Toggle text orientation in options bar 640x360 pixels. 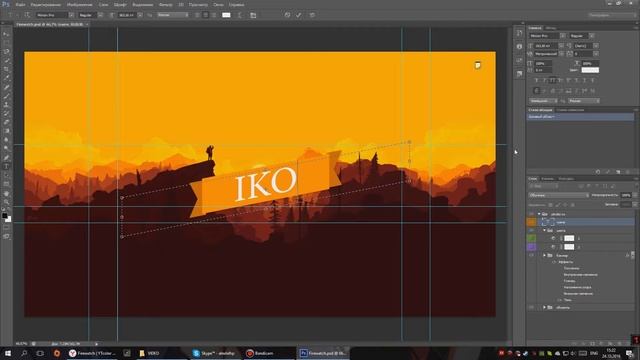[x=27, y=15]
